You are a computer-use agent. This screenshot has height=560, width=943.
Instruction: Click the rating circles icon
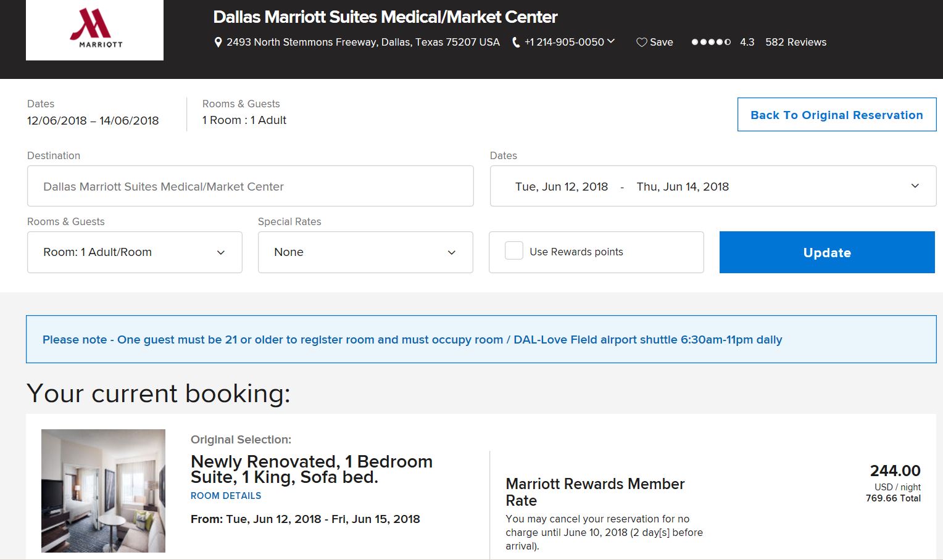(711, 42)
